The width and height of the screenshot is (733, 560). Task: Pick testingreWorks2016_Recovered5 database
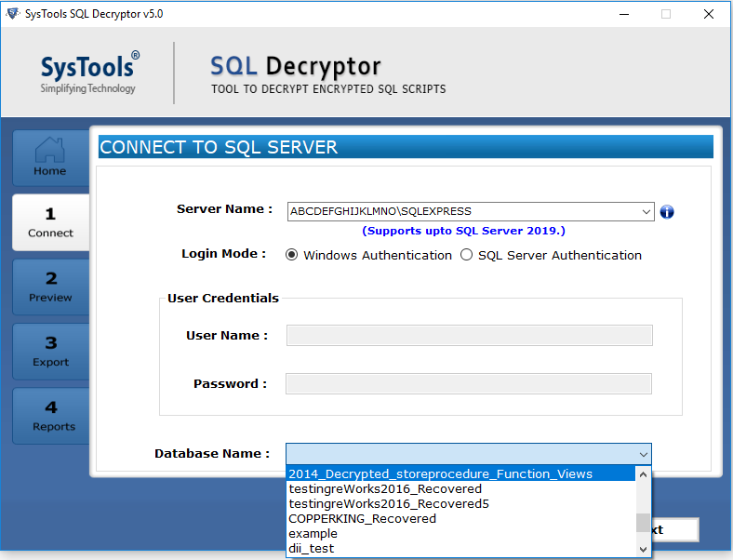pyautogui.click(x=389, y=503)
